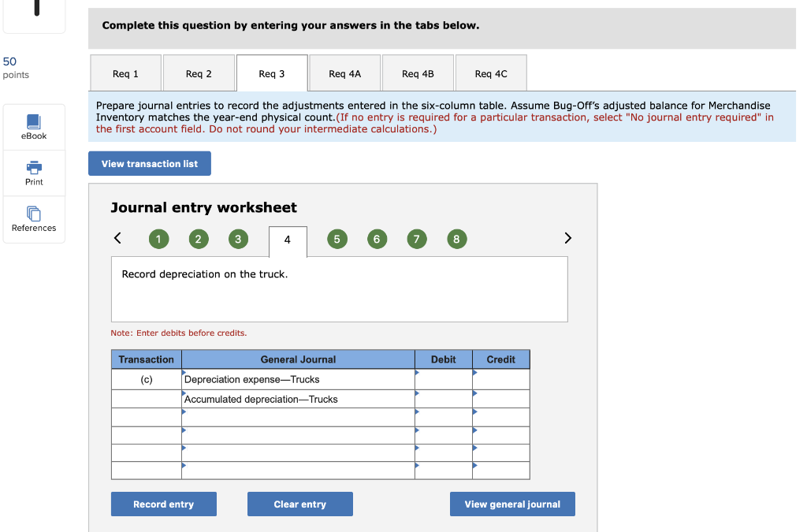Click the Transaction column header

[x=146, y=359]
